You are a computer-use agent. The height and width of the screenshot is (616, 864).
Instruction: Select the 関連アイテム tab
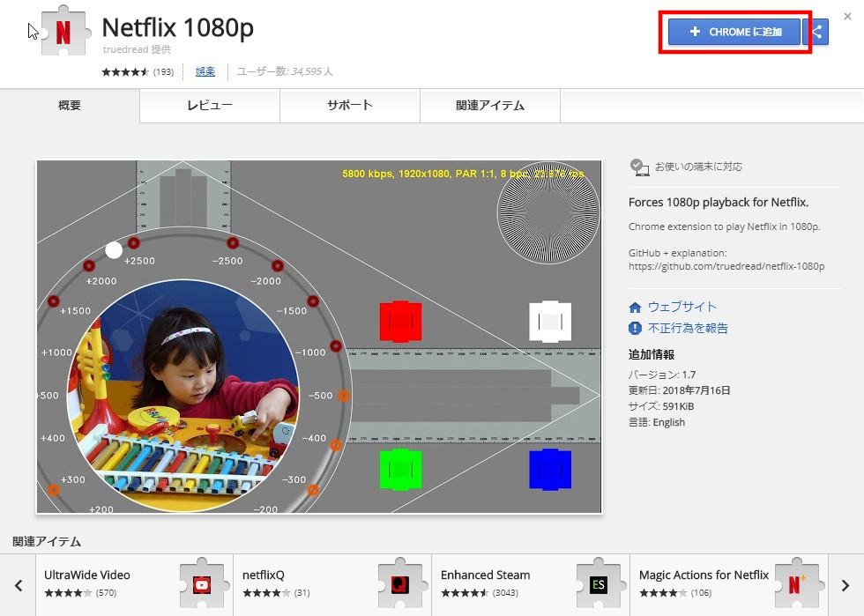[489, 106]
